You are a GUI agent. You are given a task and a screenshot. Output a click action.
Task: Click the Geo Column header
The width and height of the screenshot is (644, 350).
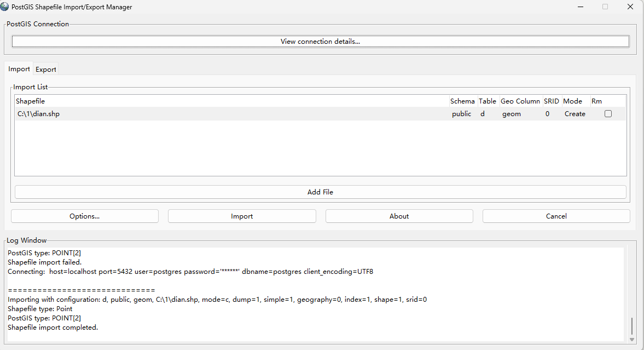click(520, 101)
